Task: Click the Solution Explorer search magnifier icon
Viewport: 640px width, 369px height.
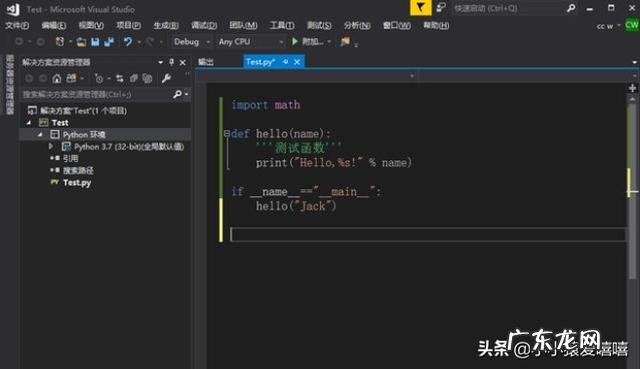Action: tap(177, 94)
